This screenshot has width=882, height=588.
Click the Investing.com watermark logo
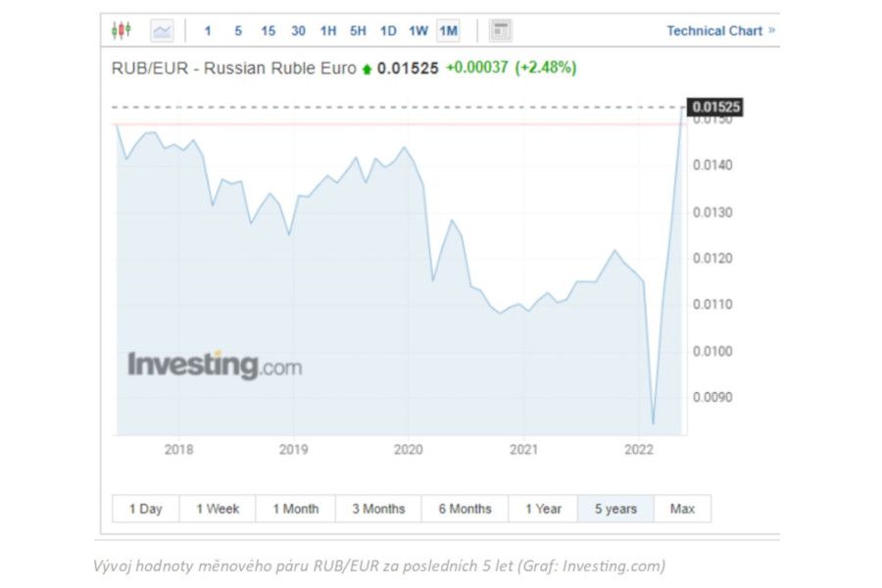(x=215, y=366)
